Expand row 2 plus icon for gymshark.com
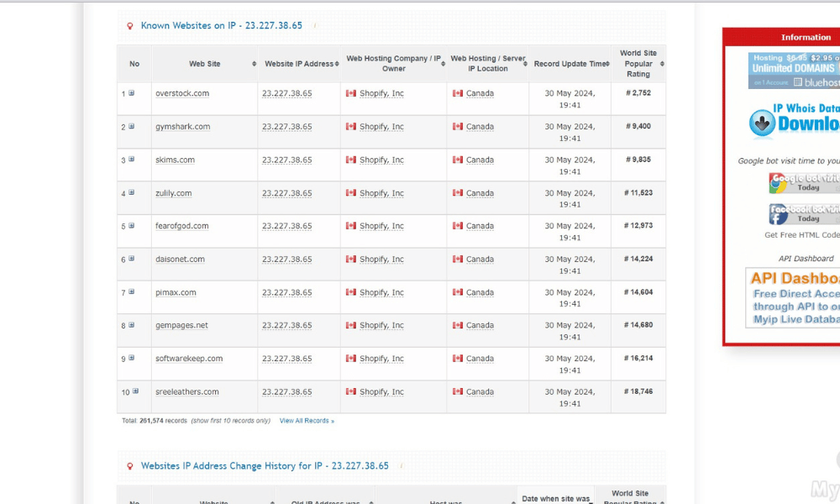840x504 pixels. tap(131, 126)
